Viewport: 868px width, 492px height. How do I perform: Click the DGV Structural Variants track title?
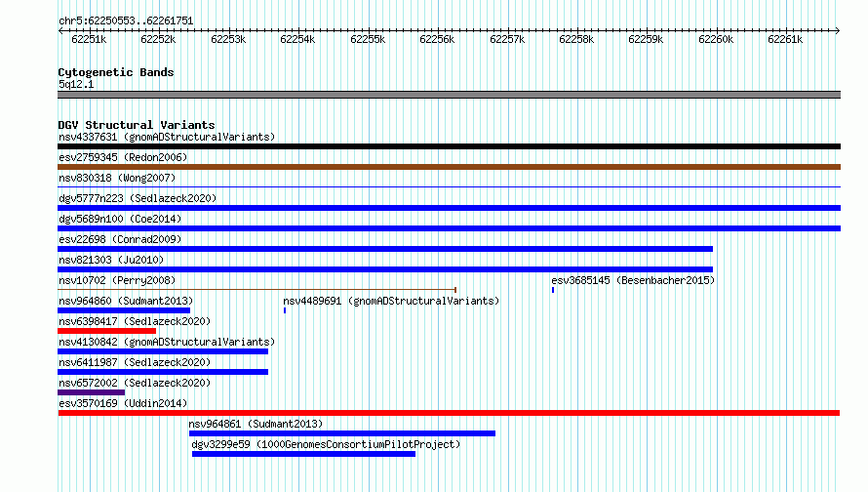coord(137,125)
